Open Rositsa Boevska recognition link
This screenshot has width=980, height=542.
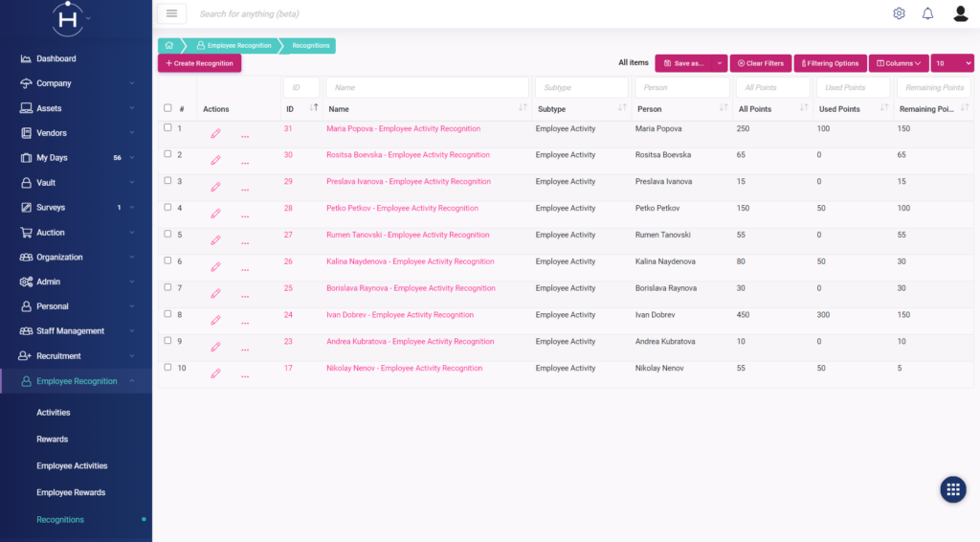pos(408,155)
